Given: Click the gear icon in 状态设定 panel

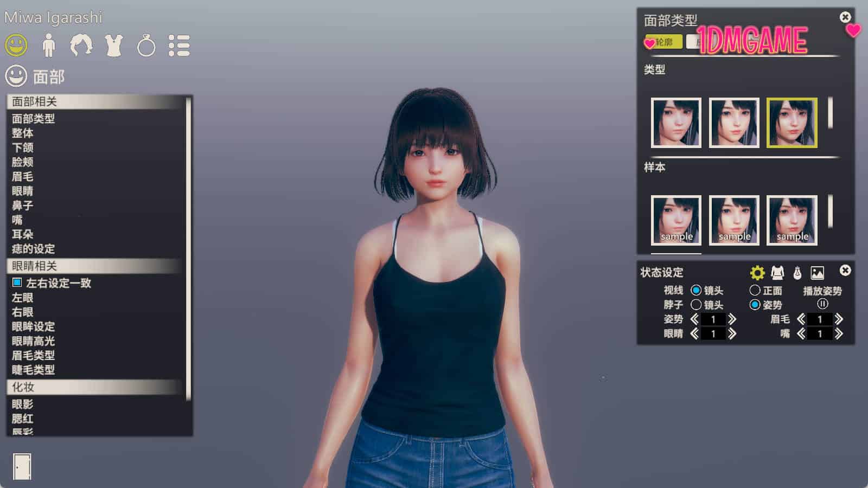Looking at the screenshot, I should tap(757, 272).
